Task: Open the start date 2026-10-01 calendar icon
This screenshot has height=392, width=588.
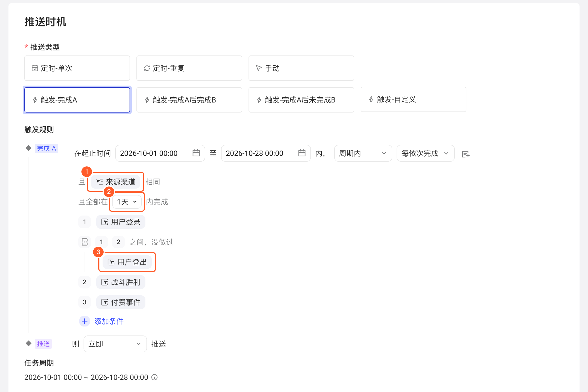Action: pyautogui.click(x=196, y=153)
